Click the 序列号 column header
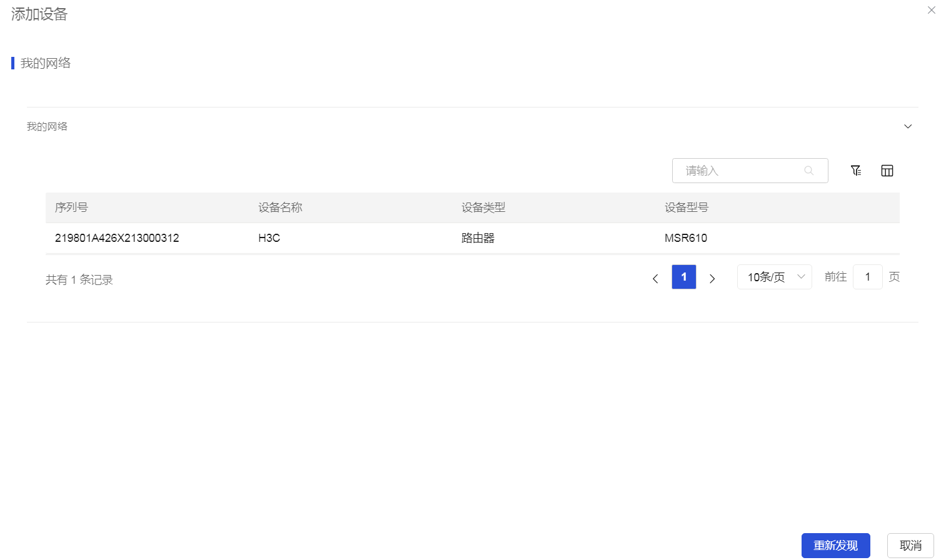The width and height of the screenshot is (941, 560). tap(71, 207)
